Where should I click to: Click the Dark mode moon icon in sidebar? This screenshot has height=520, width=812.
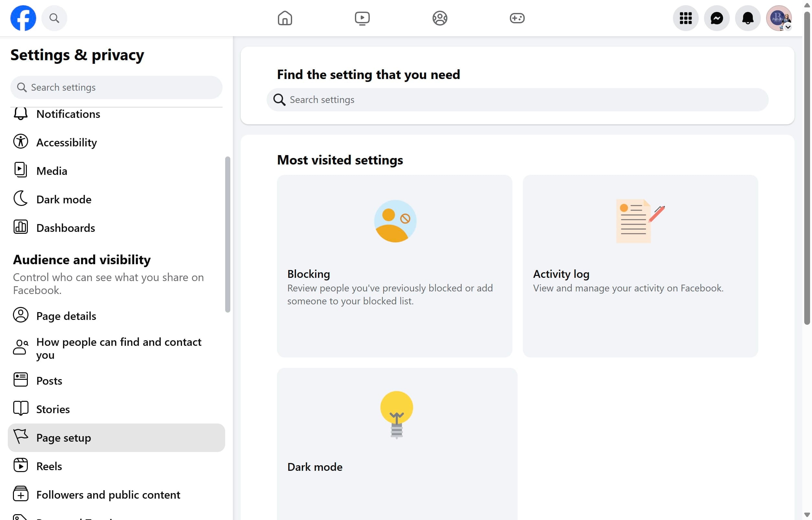(x=21, y=198)
